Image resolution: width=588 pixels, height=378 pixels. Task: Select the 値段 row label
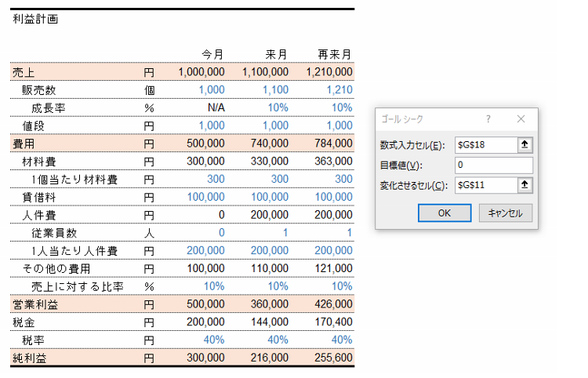point(34,125)
